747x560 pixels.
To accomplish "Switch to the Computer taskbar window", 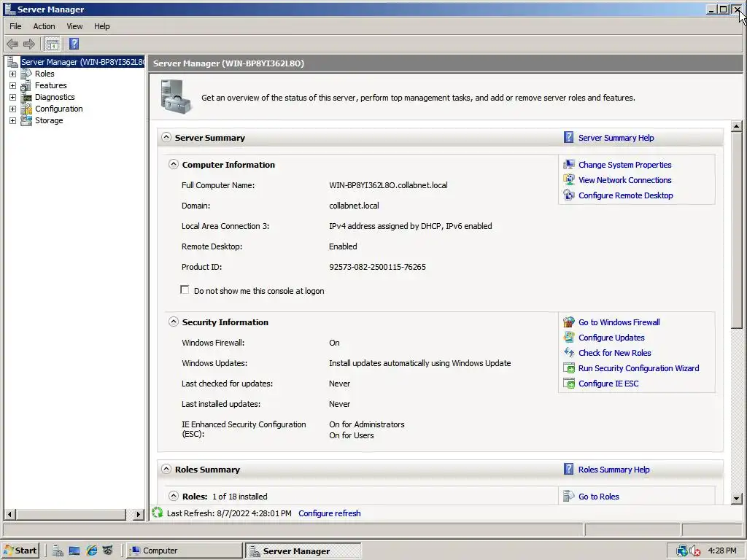I will pyautogui.click(x=184, y=551).
